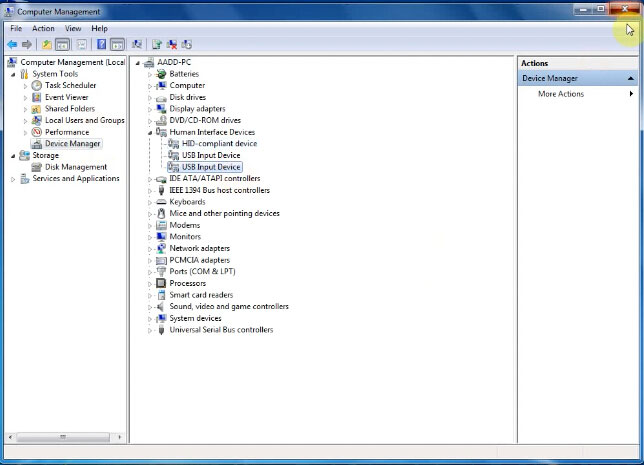Click the Disable device toolbar icon
The image size is (644, 465).
[x=186, y=44]
